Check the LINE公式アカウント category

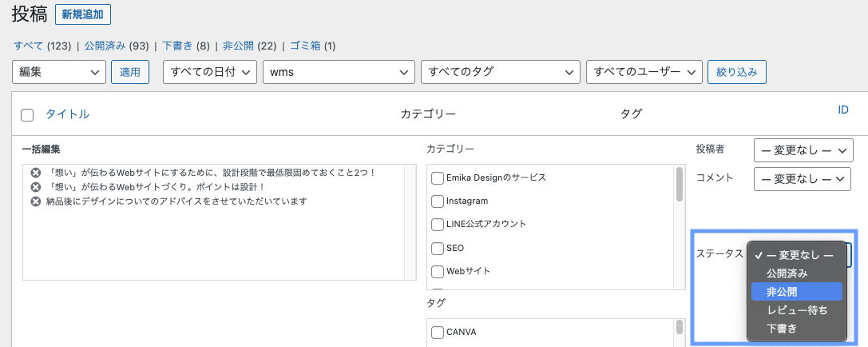(x=438, y=224)
